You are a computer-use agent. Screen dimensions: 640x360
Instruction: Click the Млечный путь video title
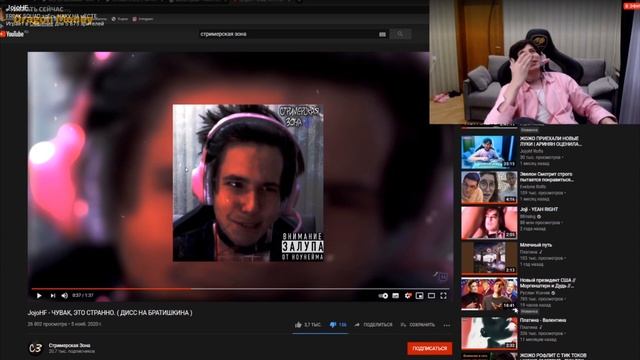pos(536,245)
